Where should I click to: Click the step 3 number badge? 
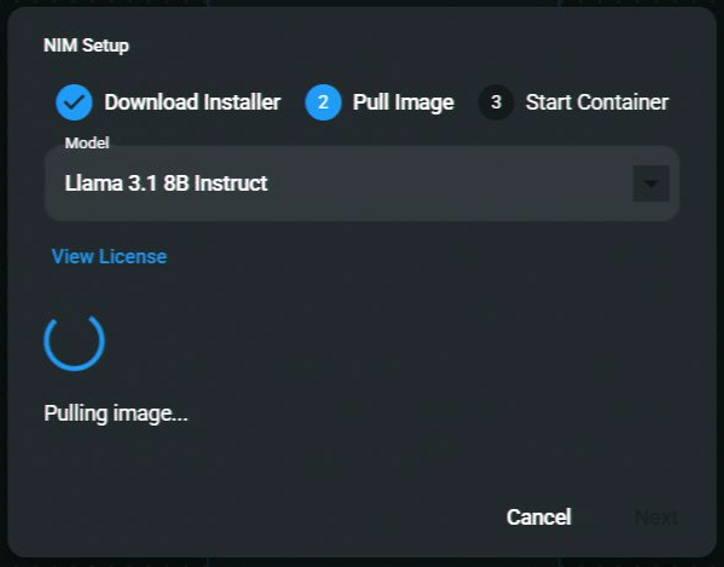point(496,102)
